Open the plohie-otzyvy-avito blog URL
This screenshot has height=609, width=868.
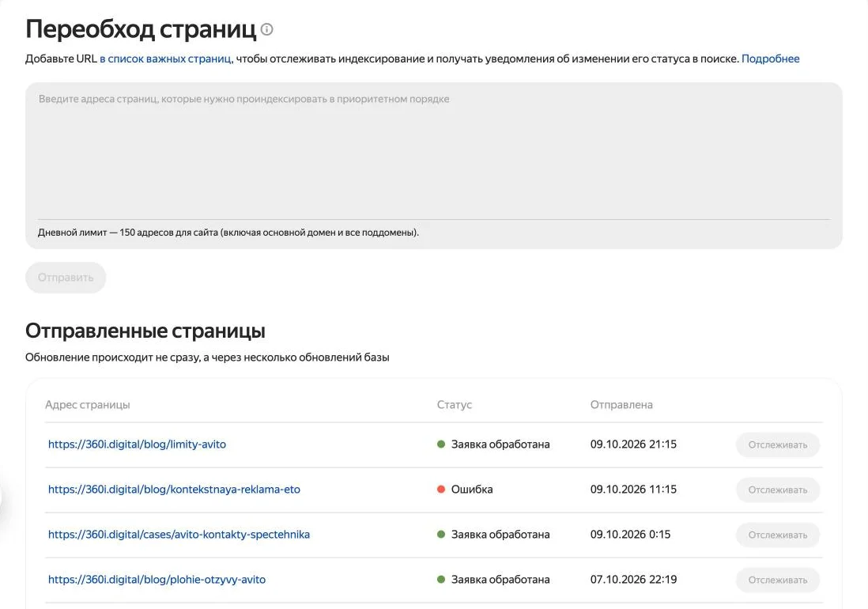pos(157,579)
